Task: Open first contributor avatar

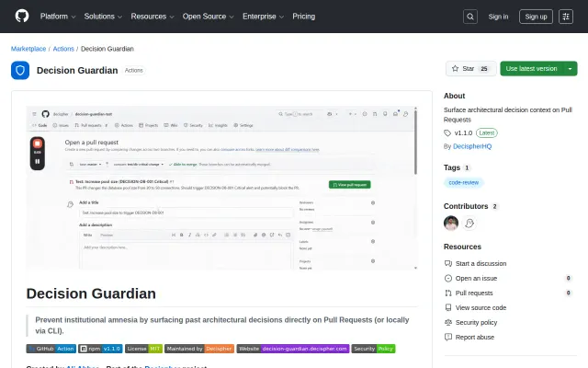Action: (451, 223)
